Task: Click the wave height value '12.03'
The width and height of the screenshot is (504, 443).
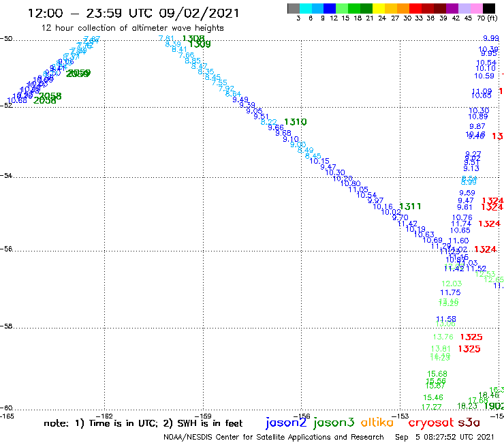Action: point(452,284)
